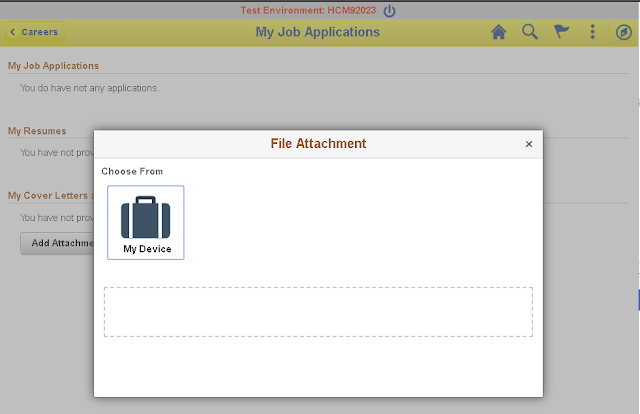The height and width of the screenshot is (414, 640).
Task: Click the power icon beside Test Environment
Action: click(x=390, y=10)
